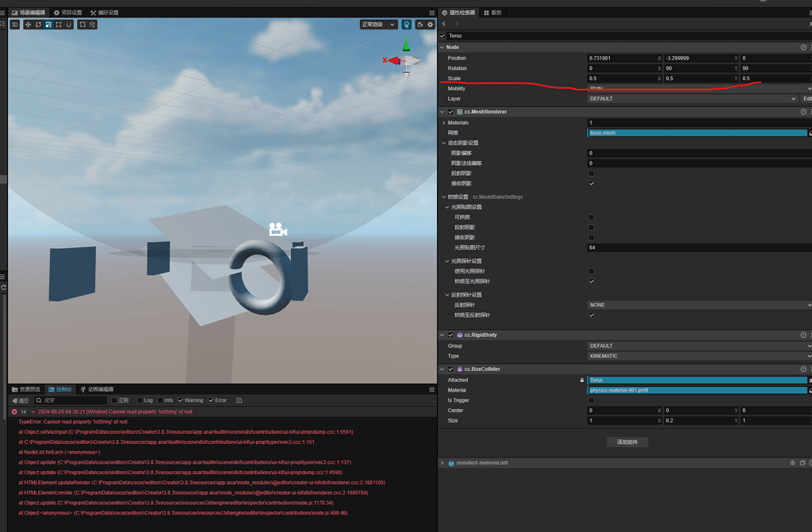Click the light bulb icon near the render dropdown

[x=407, y=25]
